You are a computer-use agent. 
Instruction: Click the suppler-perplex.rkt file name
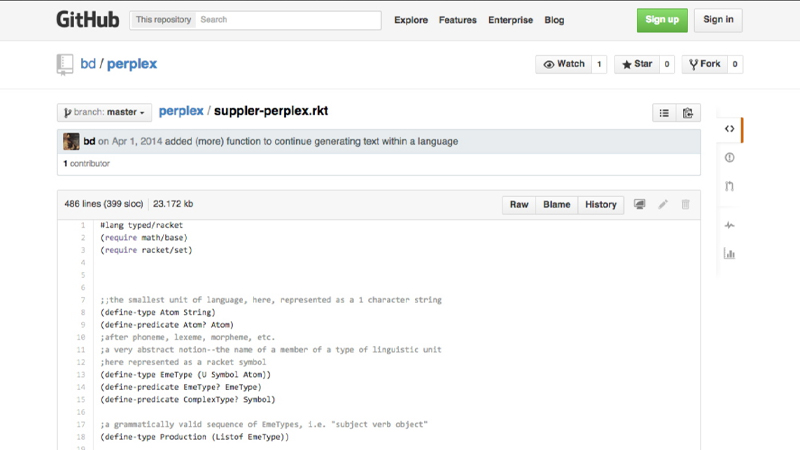click(271, 111)
